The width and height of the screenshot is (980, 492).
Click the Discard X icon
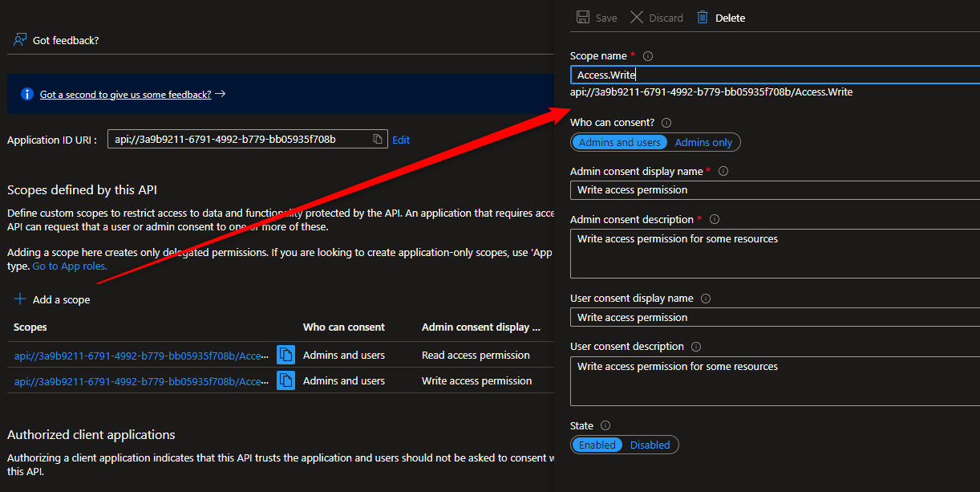[637, 18]
